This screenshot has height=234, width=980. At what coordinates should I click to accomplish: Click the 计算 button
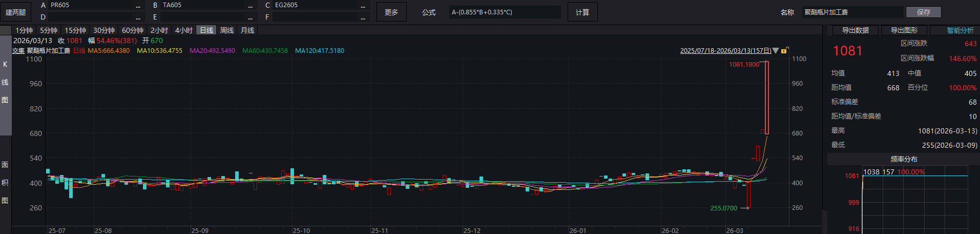582,12
